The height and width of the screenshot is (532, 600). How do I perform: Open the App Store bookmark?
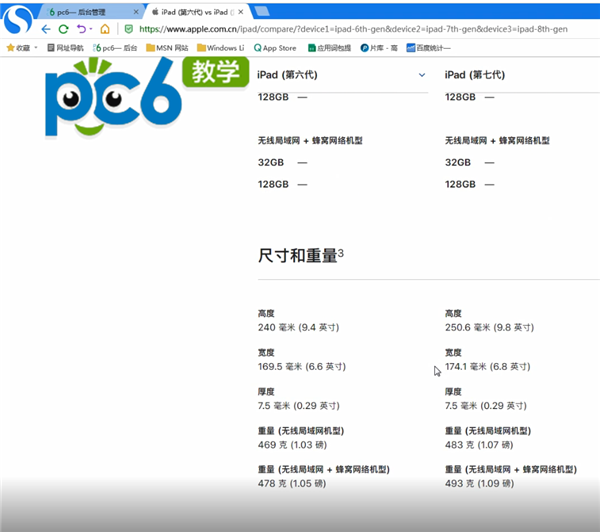coord(275,48)
